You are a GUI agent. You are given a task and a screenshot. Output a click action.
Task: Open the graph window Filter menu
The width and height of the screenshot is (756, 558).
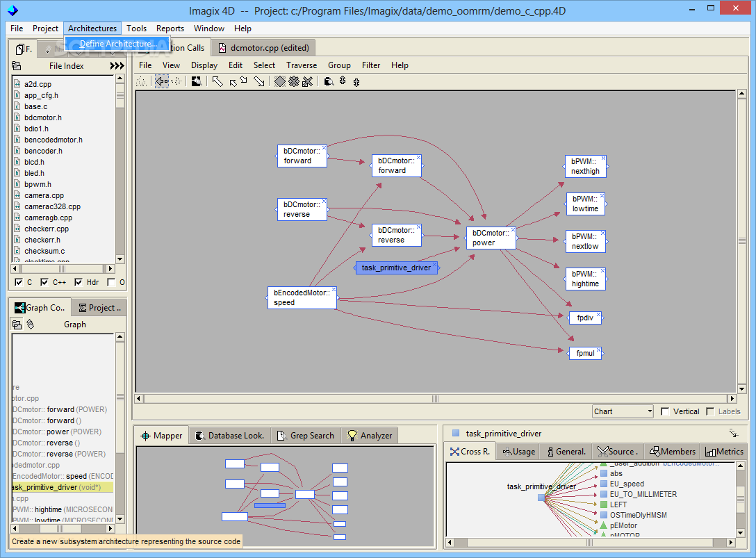coord(371,65)
